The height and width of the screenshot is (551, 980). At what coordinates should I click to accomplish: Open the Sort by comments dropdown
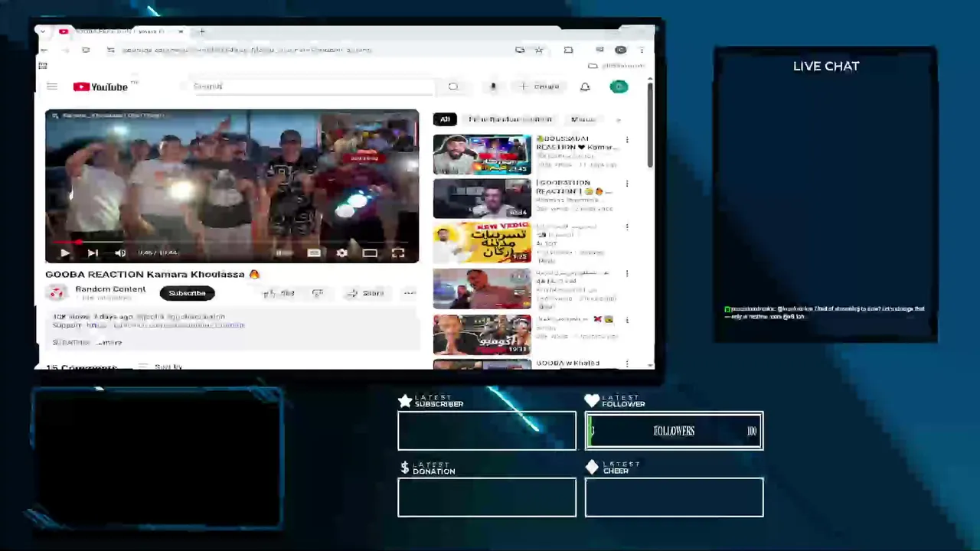pos(161,367)
